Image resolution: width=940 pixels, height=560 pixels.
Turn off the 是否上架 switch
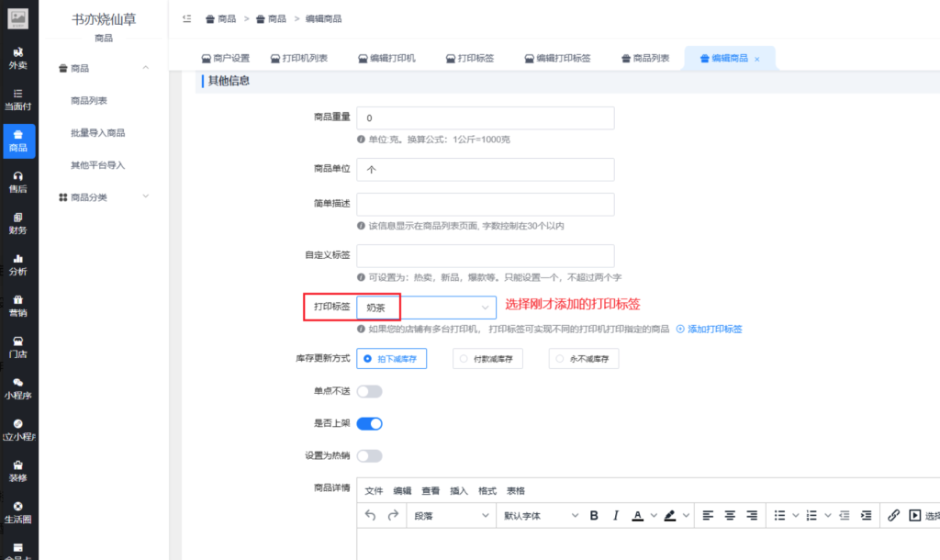click(x=369, y=423)
